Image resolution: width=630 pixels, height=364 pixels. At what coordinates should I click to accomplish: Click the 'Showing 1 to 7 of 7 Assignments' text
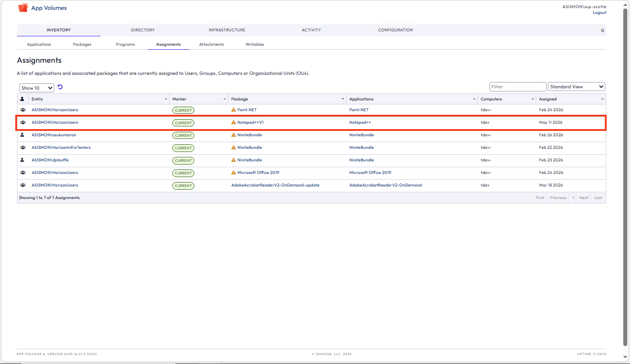pos(49,198)
